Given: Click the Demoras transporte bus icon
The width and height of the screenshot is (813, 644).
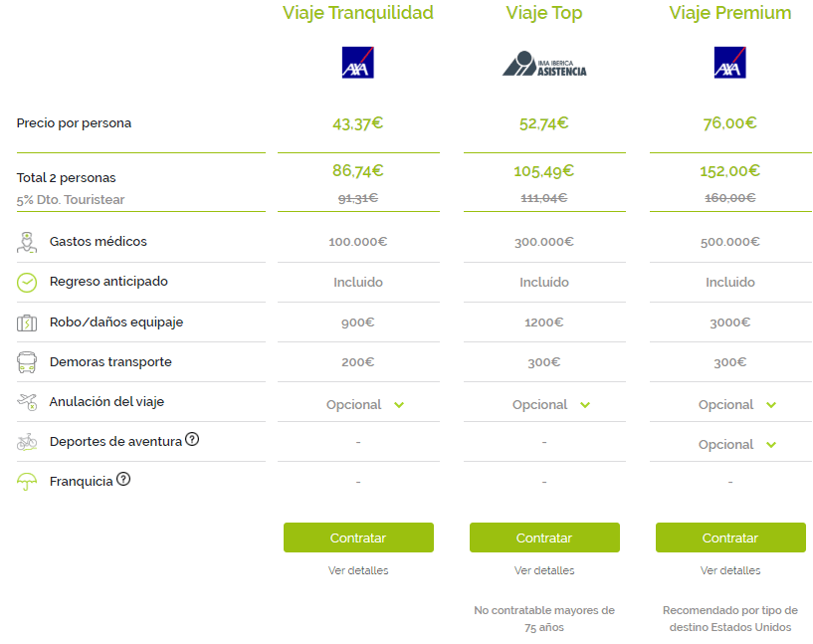Looking at the screenshot, I should point(27,362).
